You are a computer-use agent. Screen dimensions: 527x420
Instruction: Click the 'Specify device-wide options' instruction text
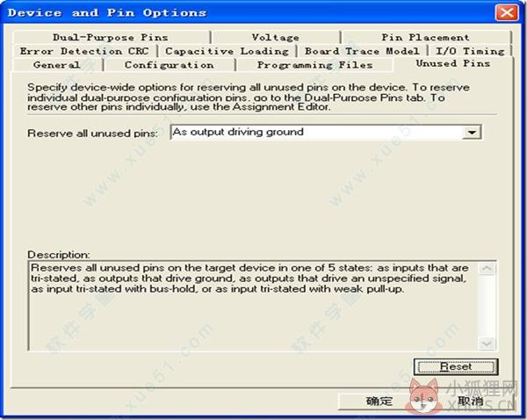(x=249, y=98)
